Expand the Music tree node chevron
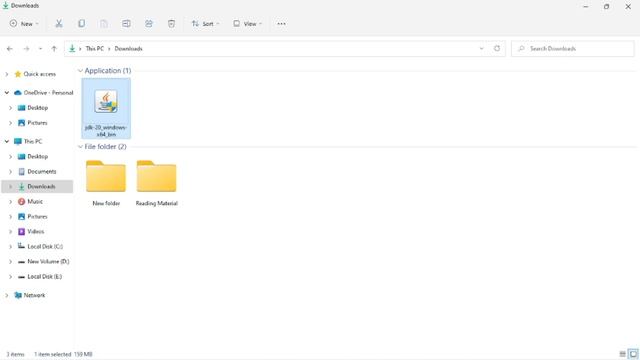The height and width of the screenshot is (360, 640). (11, 202)
